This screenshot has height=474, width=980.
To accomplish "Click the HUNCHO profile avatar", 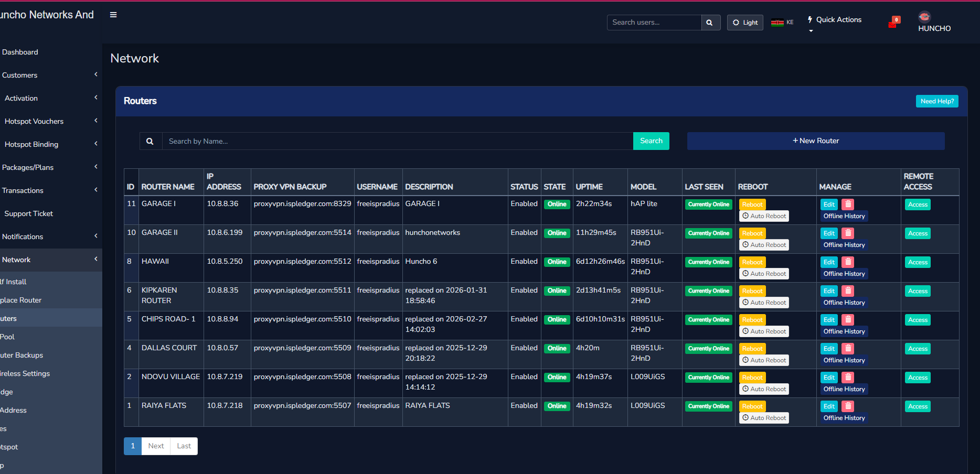I will [924, 16].
